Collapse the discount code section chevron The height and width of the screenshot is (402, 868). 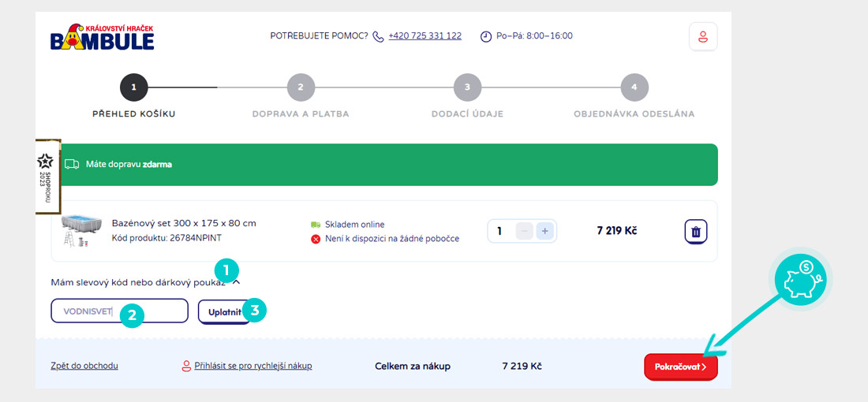237,282
